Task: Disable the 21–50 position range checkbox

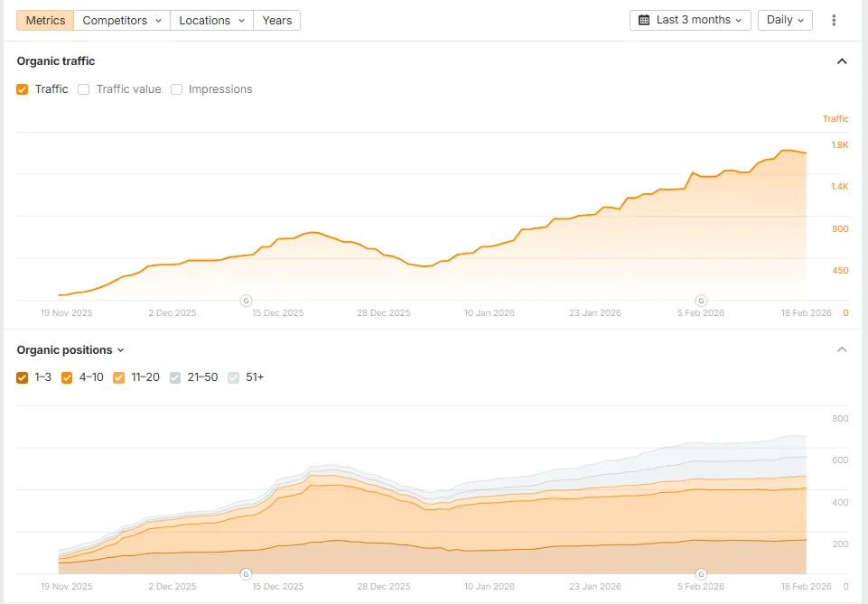Action: pos(174,377)
